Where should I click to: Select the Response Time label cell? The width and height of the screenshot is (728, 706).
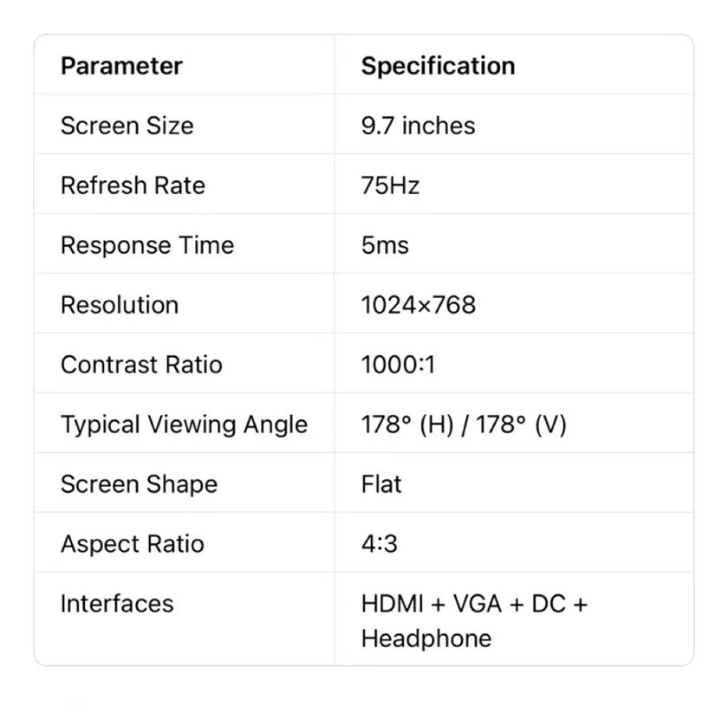(147, 245)
